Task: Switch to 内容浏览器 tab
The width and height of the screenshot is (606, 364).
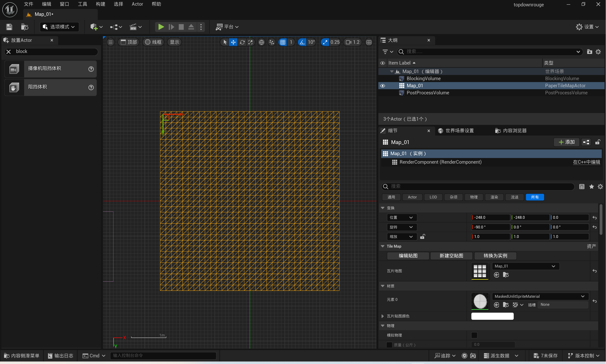Action: point(511,131)
